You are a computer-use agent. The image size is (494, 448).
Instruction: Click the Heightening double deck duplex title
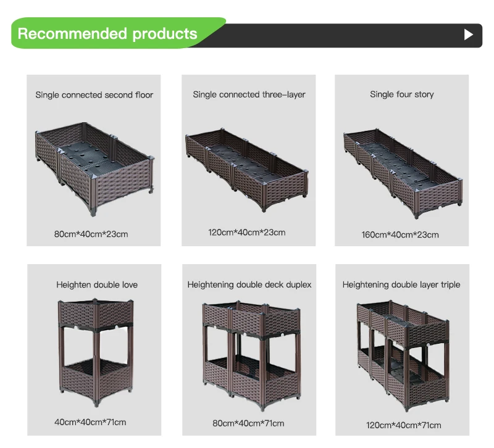[249, 284]
